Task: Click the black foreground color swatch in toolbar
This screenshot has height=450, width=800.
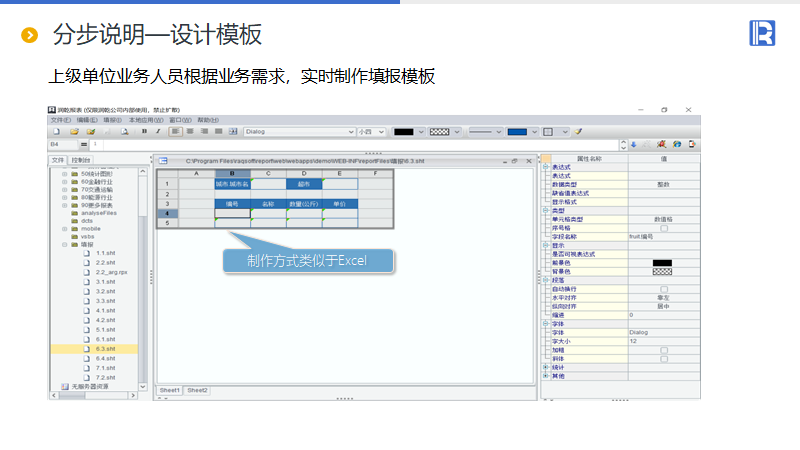Action: pyautogui.click(x=404, y=132)
